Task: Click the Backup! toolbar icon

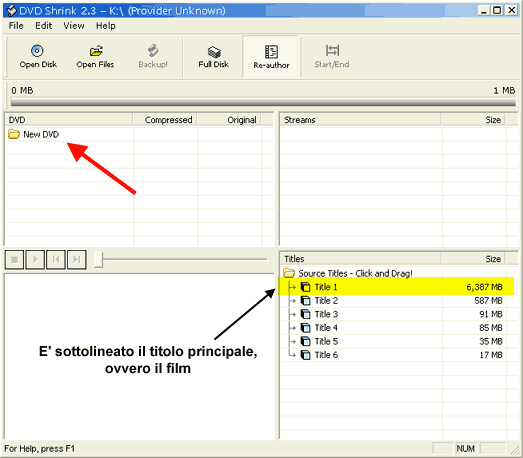Action: click(x=153, y=51)
